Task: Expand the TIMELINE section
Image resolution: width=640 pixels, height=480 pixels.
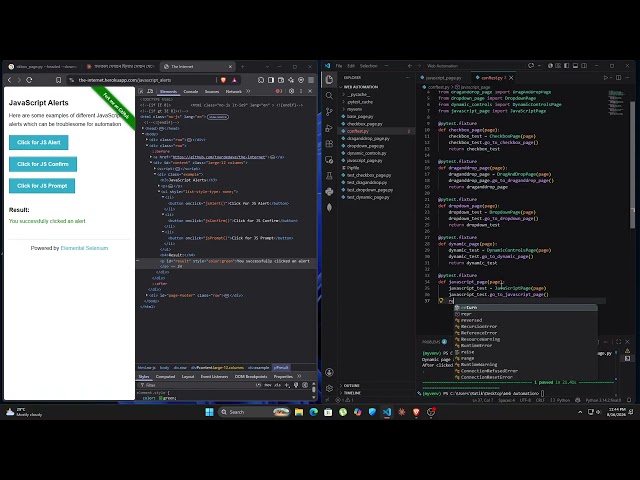Action: click(352, 393)
